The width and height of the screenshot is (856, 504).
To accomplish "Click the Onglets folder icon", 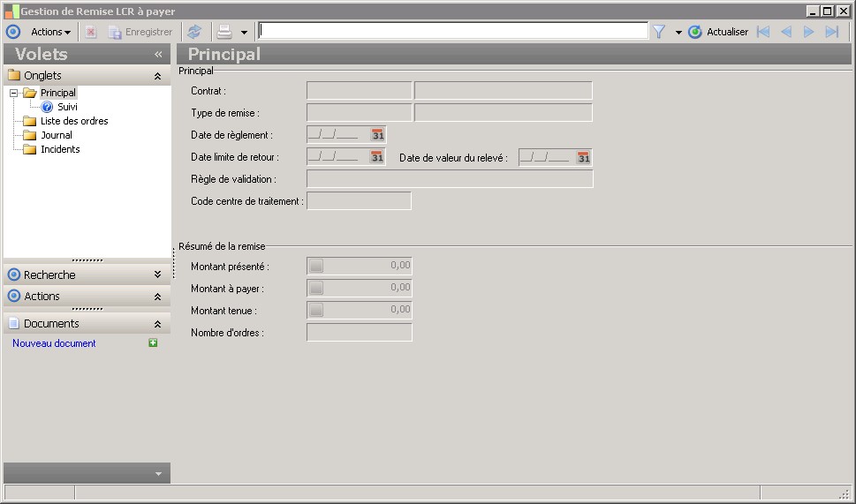I will pyautogui.click(x=14, y=75).
